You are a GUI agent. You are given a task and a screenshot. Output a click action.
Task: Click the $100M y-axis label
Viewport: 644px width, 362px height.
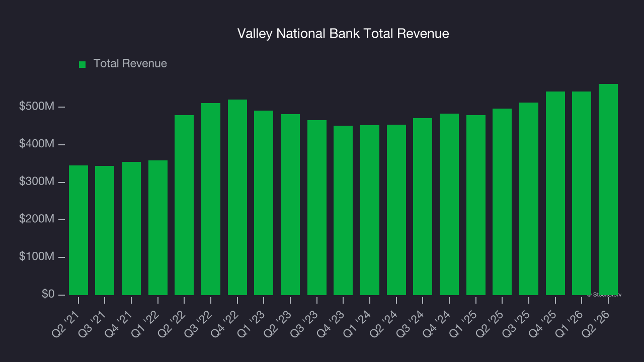[37, 257]
